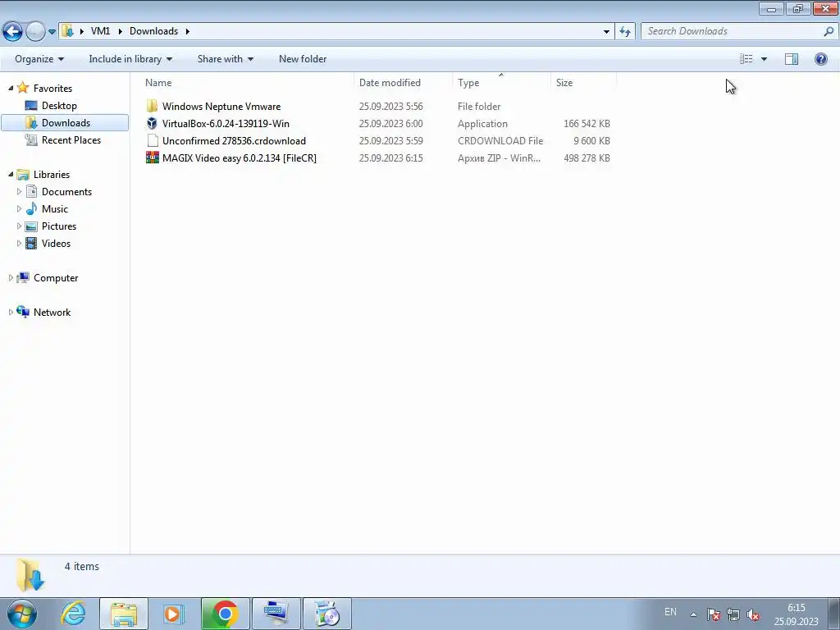Select Windows Neptune Vmware folder icon
Image resolution: width=840 pixels, height=630 pixels.
152,106
